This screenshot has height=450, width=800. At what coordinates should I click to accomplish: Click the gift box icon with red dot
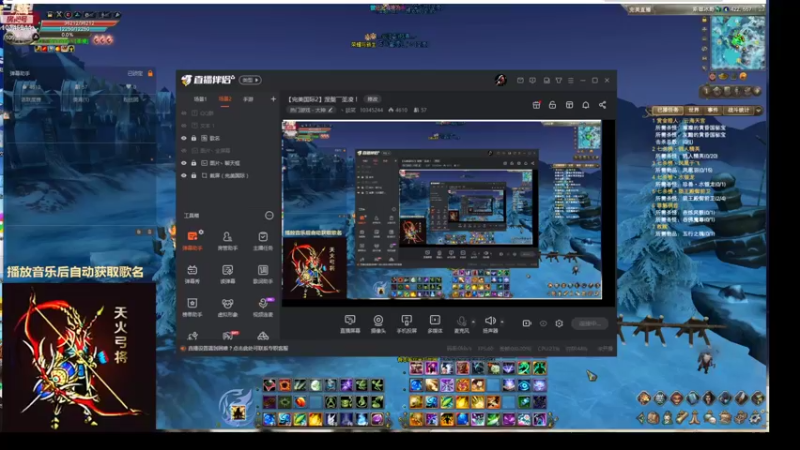click(537, 105)
